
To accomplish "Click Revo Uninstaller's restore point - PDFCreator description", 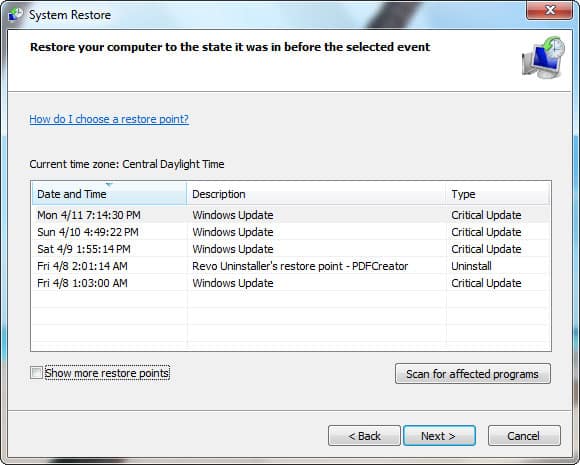I will click(300, 266).
